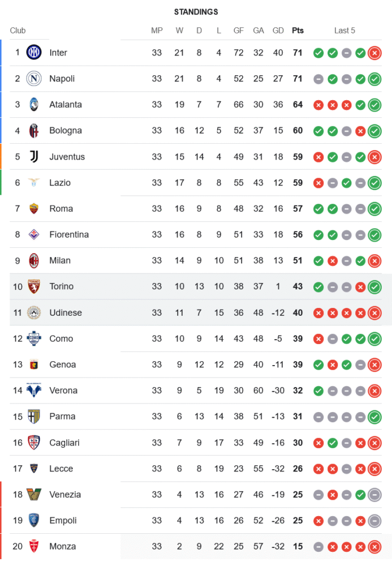Viewport: 392px width, 566px height.
Task: Click the Napoli club logo
Action: coord(34,79)
